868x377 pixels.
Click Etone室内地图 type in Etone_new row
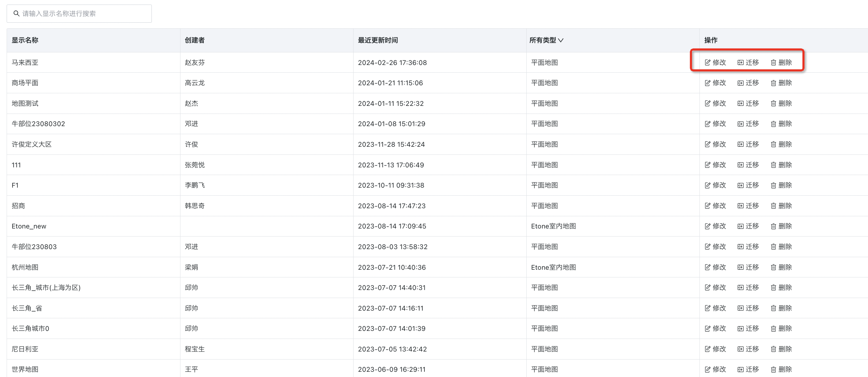(554, 226)
